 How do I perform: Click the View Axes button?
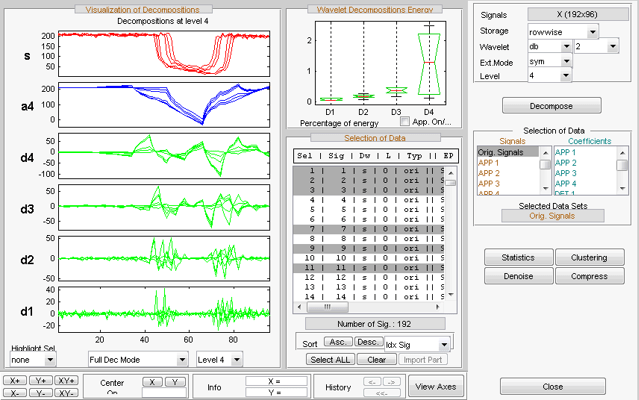pos(436,387)
